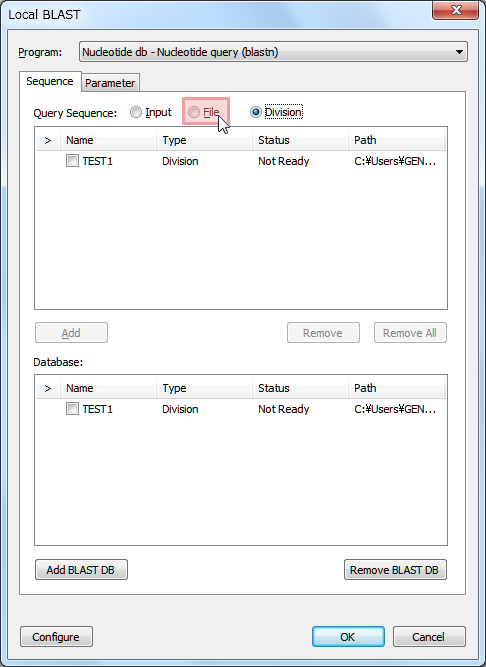
Task: Select the Sequence tab
Action: click(50, 81)
